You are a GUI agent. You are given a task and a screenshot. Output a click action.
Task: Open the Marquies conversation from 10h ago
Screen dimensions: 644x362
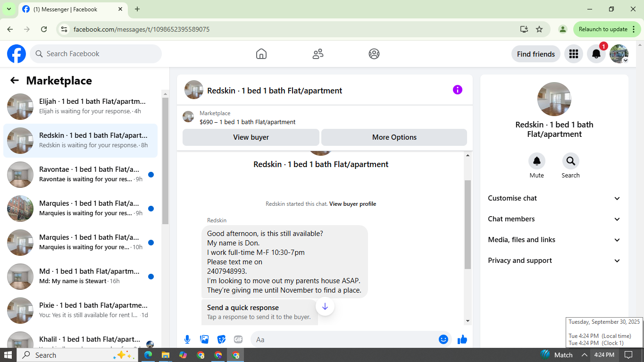point(81,243)
